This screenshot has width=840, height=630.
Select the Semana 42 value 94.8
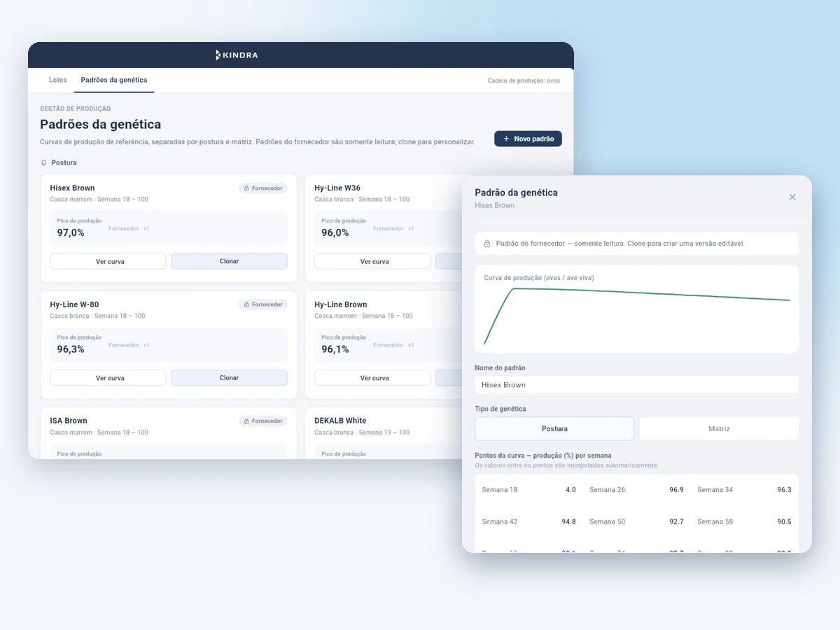568,521
